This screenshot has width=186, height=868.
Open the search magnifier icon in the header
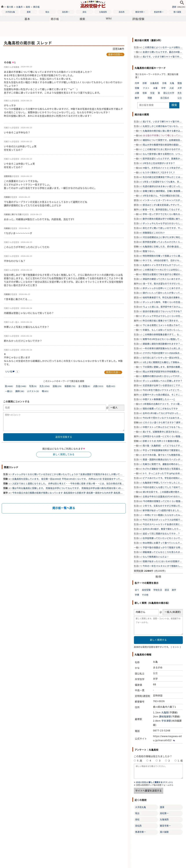coord(182,3)
